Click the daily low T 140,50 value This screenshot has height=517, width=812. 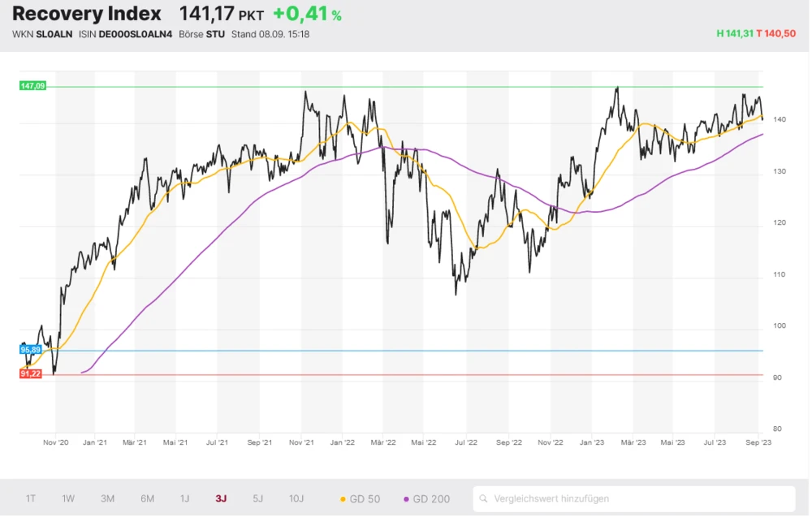click(778, 33)
